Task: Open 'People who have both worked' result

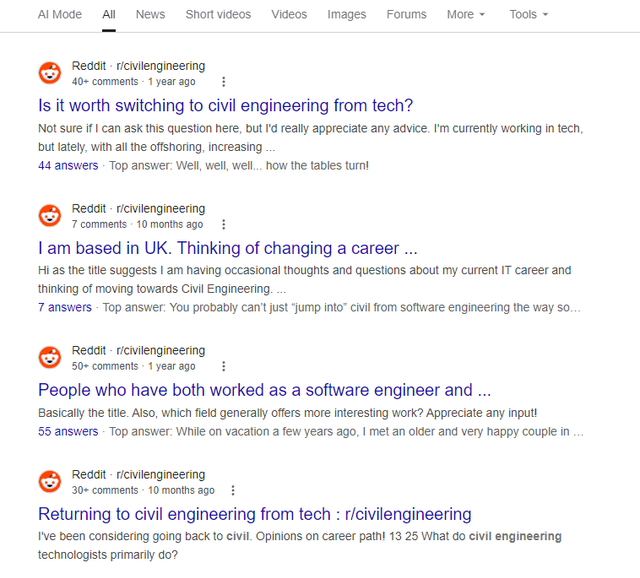Action: (264, 390)
